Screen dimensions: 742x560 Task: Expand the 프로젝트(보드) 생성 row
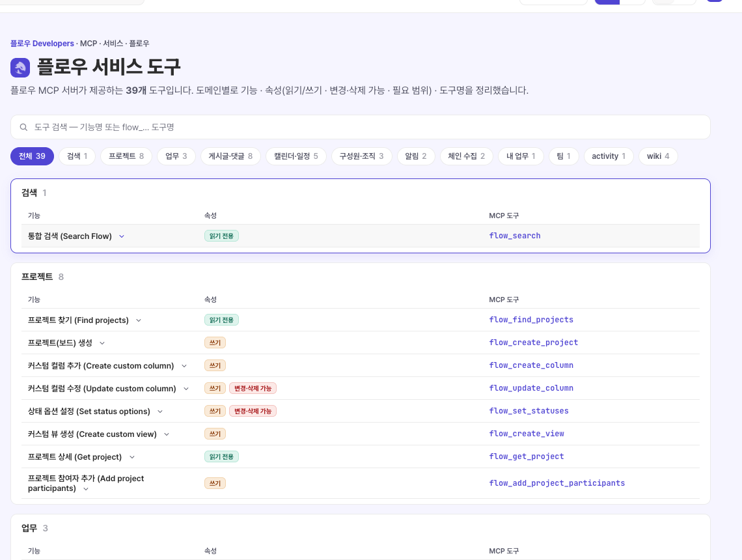102,343
